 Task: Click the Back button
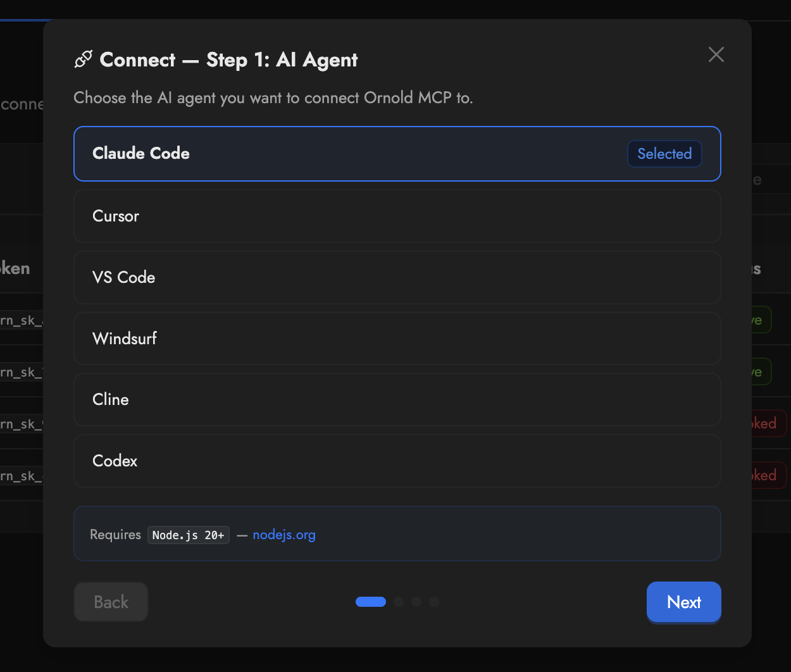click(x=111, y=602)
